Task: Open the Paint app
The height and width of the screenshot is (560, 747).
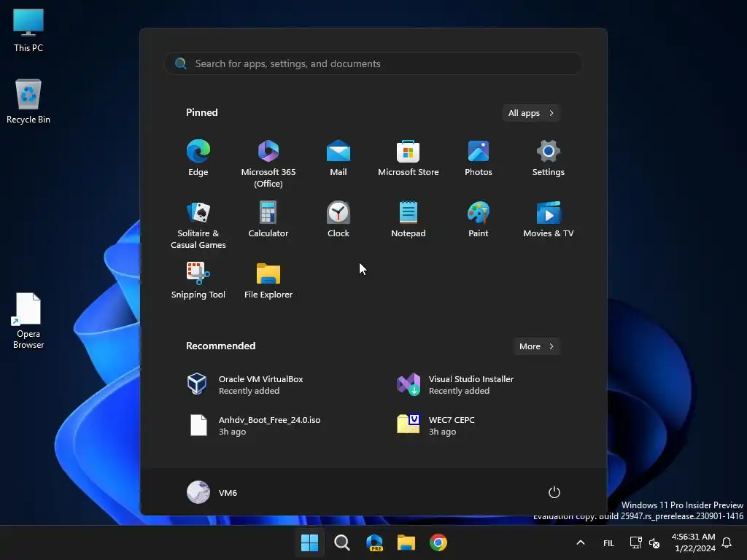Action: pos(479,220)
